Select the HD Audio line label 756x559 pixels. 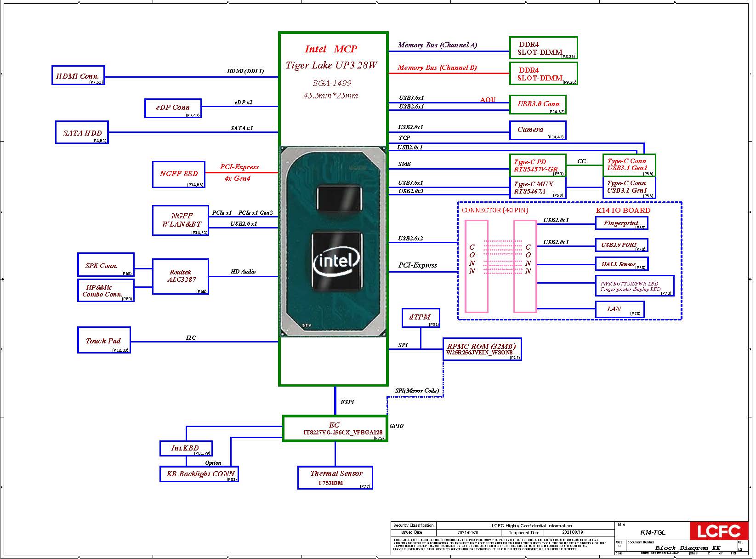(243, 272)
